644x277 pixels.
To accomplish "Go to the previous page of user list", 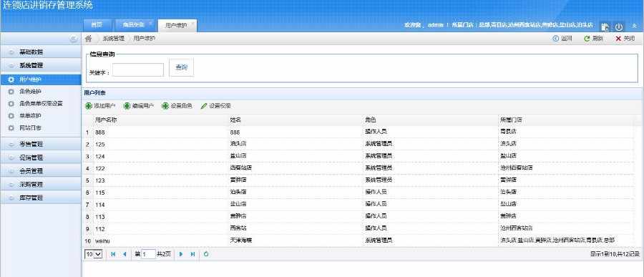I will (x=125, y=254).
